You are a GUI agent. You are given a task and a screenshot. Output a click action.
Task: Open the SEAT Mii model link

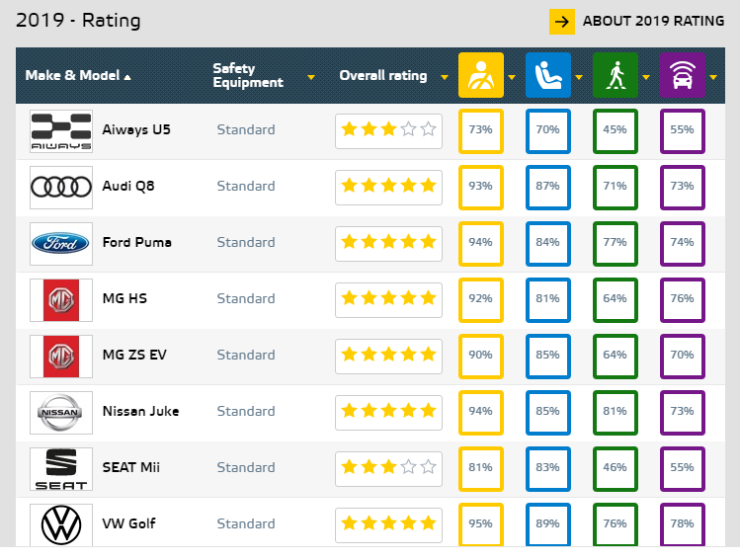click(x=131, y=467)
